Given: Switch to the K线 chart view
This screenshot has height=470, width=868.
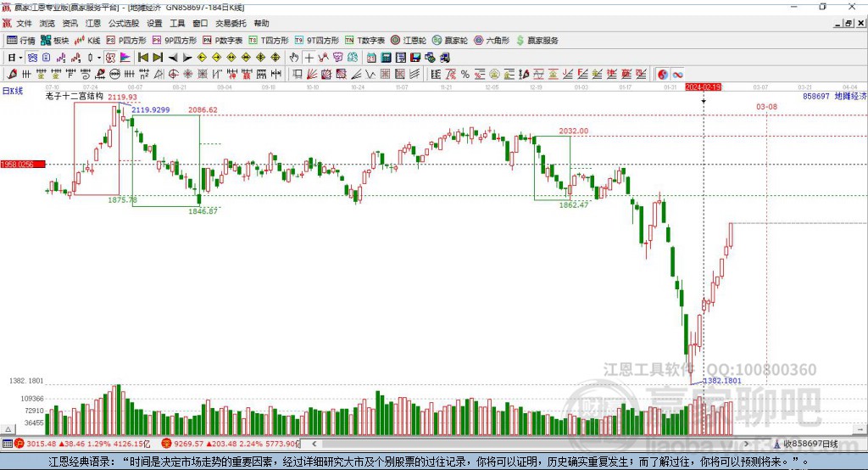Looking at the screenshot, I should (87, 41).
